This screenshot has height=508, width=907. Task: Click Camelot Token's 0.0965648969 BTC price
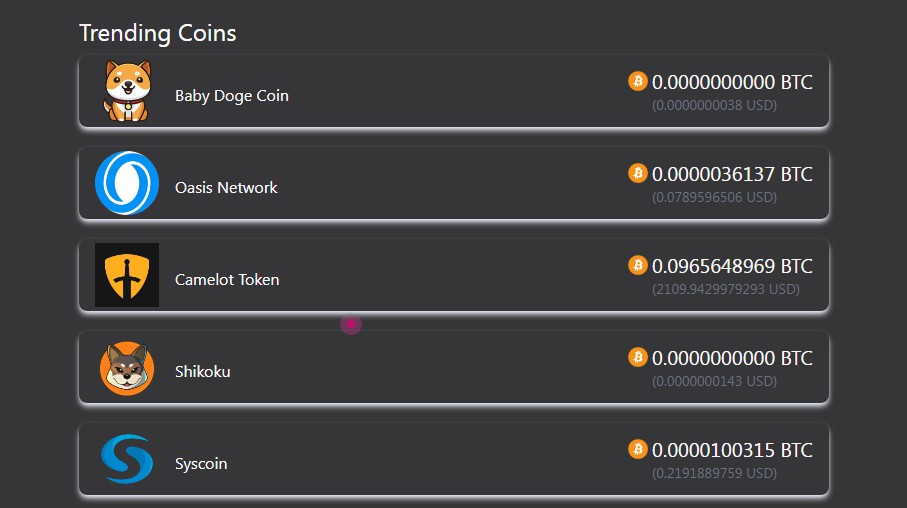[x=732, y=267]
